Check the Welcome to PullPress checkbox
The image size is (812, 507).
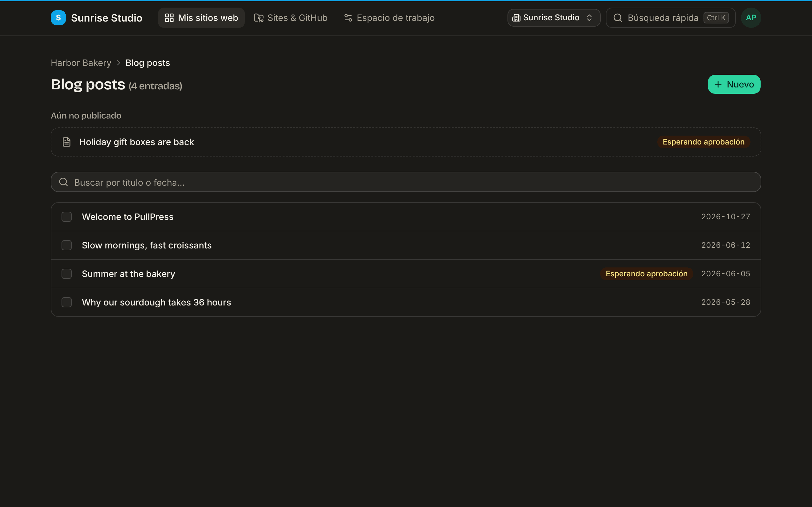(x=67, y=217)
